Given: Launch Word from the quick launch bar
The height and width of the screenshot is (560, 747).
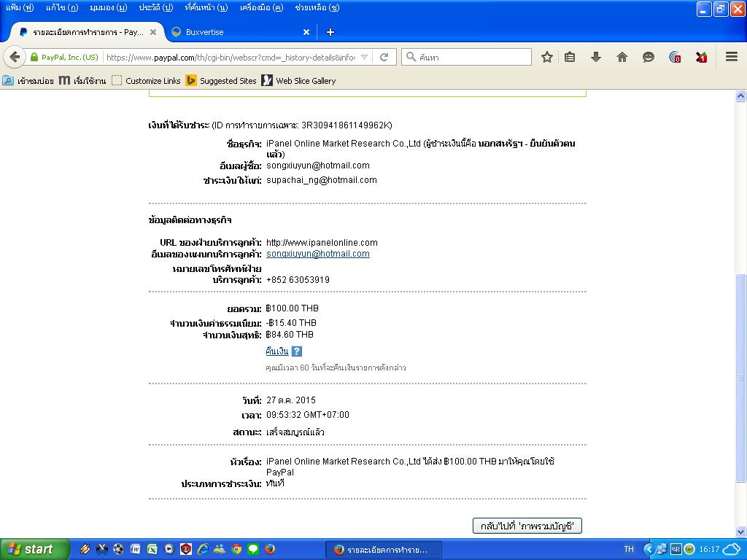Looking at the screenshot, I should (135, 549).
